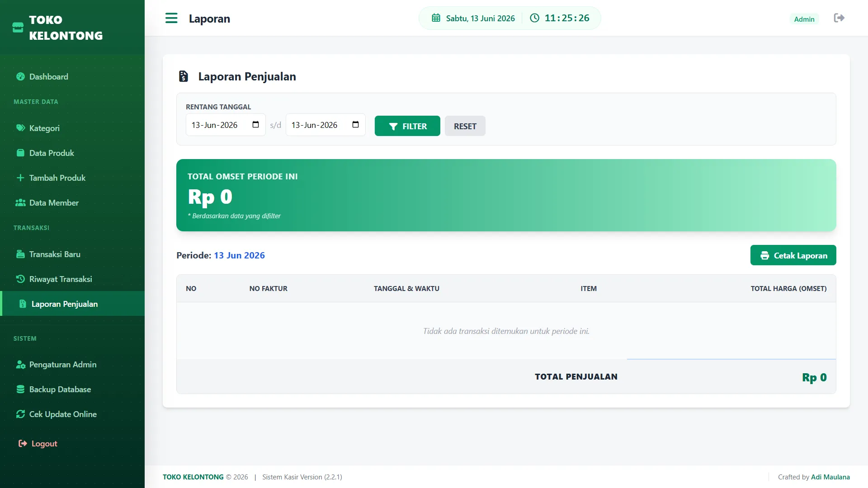Open the start date calendar picker
The width and height of the screenshot is (868, 488).
click(255, 125)
